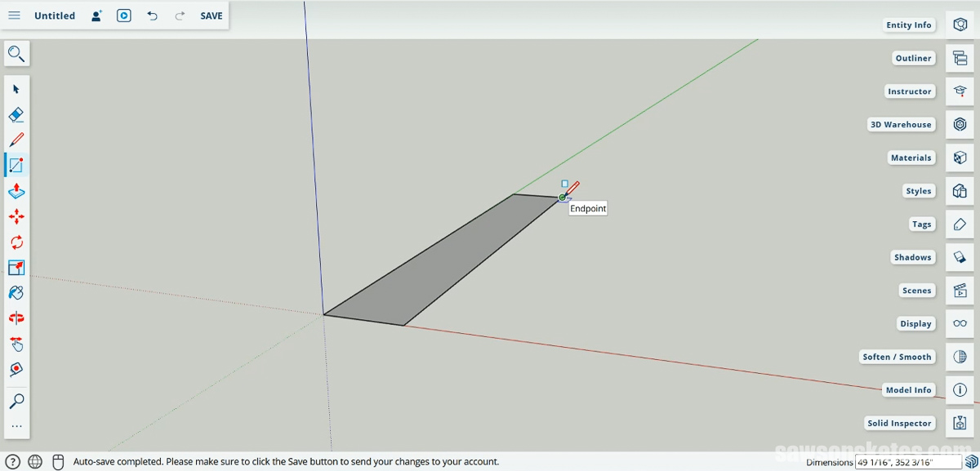This screenshot has height=471, width=980.
Task: Open the Tags panel icon
Action: pos(960,224)
